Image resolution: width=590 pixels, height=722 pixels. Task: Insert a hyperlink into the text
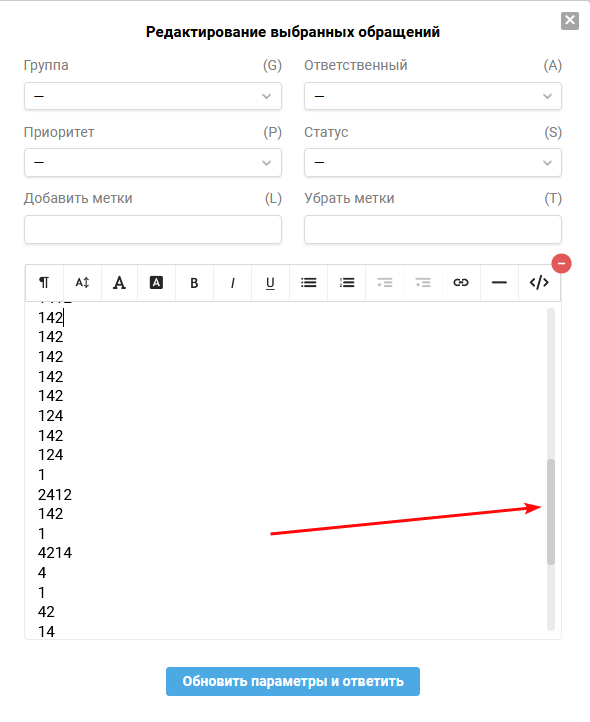pyautogui.click(x=461, y=283)
